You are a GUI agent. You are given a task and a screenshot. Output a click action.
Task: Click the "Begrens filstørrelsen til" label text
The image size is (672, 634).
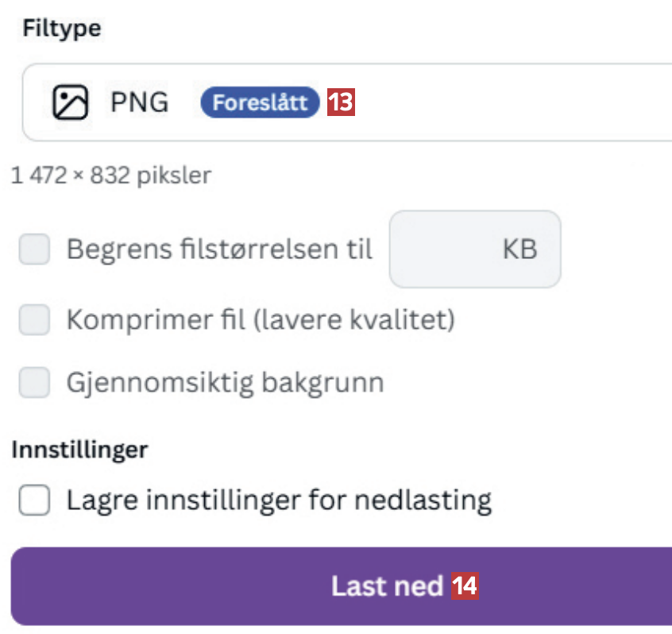pos(219,249)
